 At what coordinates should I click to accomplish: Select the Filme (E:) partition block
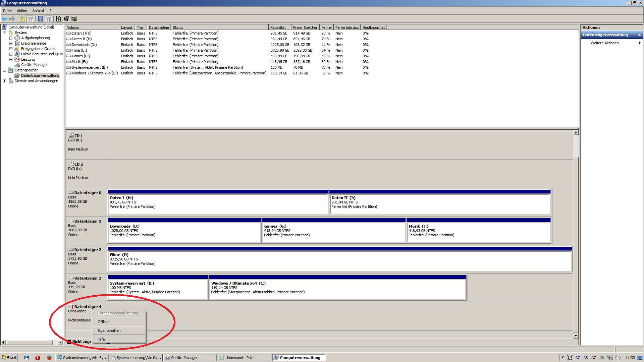pyautogui.click(x=339, y=259)
